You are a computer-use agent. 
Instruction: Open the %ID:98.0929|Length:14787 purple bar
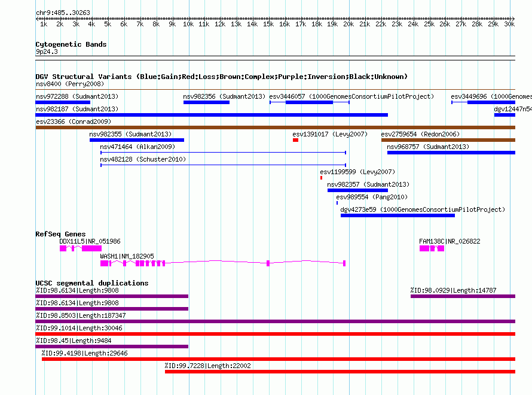[x=463, y=296]
